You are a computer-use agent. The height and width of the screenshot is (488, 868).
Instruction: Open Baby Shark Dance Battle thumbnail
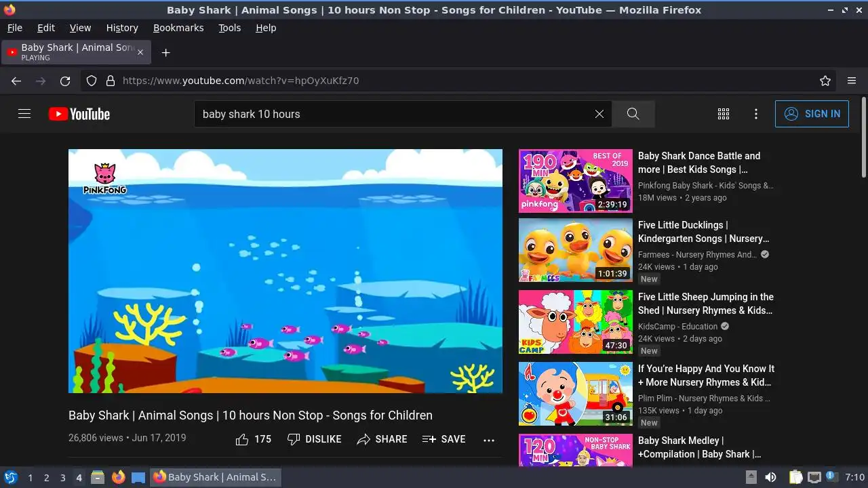pos(576,181)
